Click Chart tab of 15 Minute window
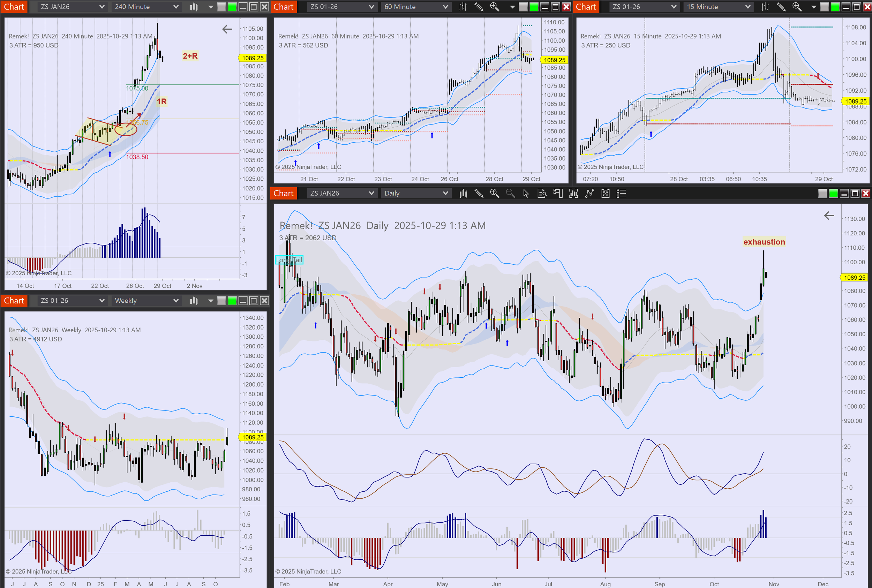Viewport: 872px width, 588px height. (x=585, y=7)
